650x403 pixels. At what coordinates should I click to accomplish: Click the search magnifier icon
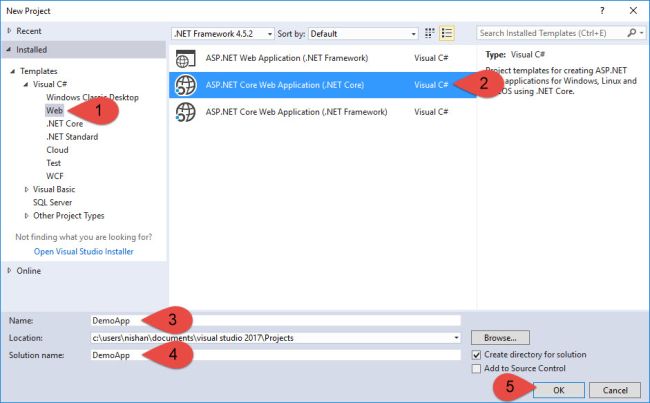click(632, 33)
